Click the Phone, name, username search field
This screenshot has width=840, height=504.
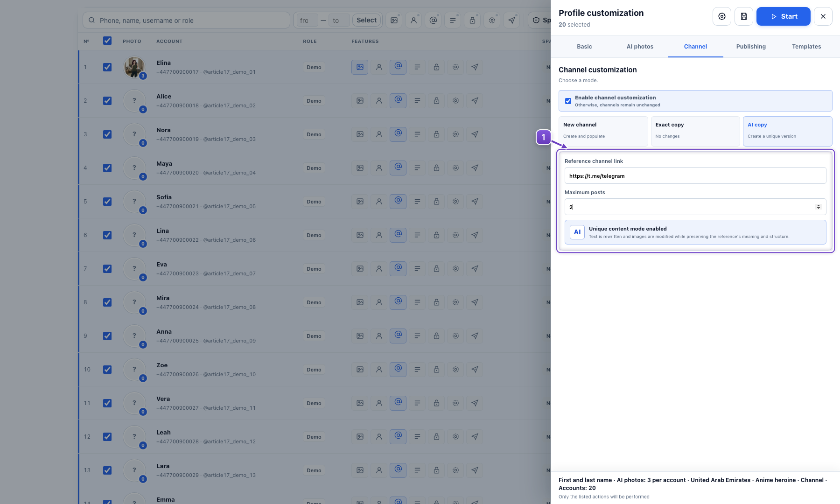(x=186, y=20)
